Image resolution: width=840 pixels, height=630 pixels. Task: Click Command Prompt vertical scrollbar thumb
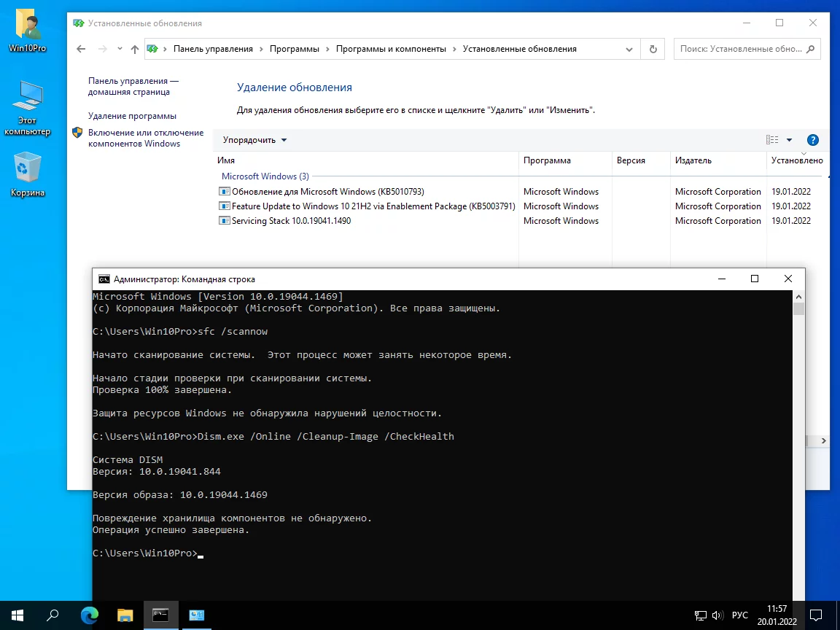798,309
